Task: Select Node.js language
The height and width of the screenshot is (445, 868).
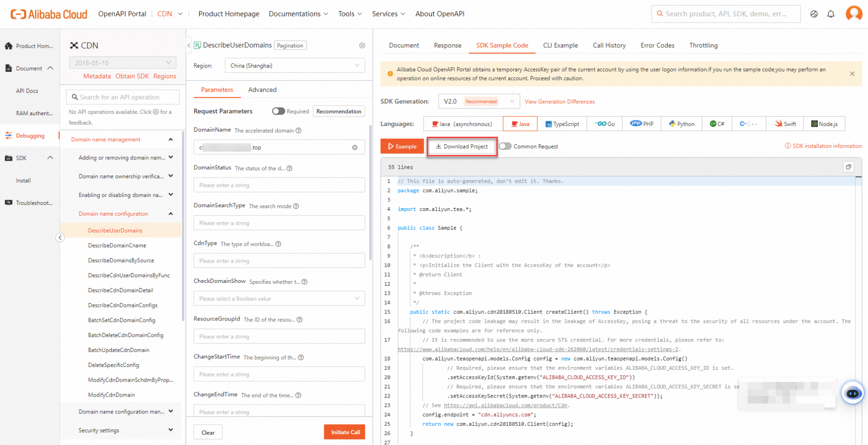Action: tap(824, 124)
